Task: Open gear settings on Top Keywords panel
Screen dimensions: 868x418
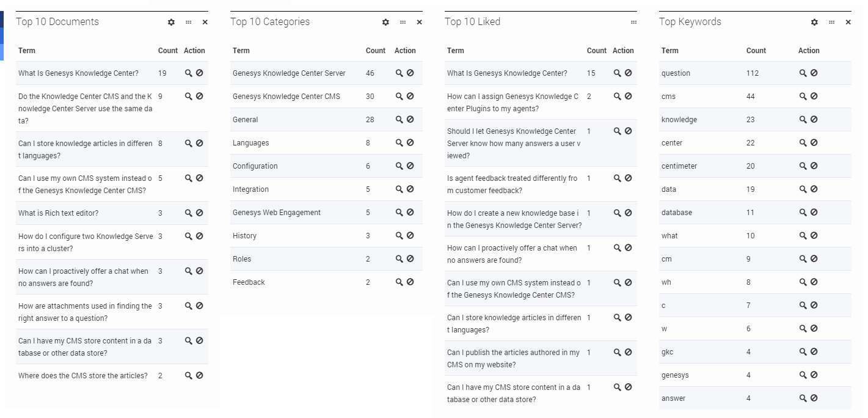Action: (x=814, y=22)
